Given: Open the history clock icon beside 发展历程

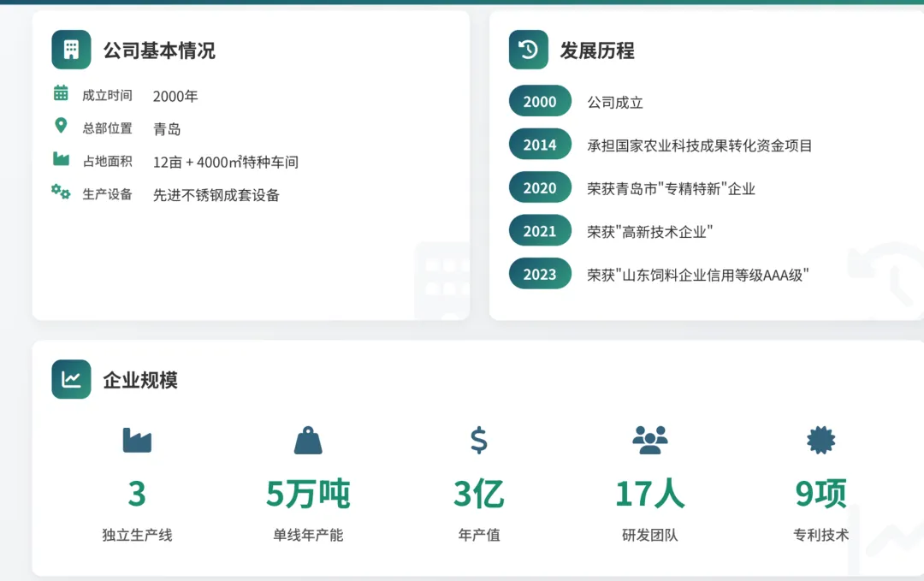Looking at the screenshot, I should tap(530, 50).
